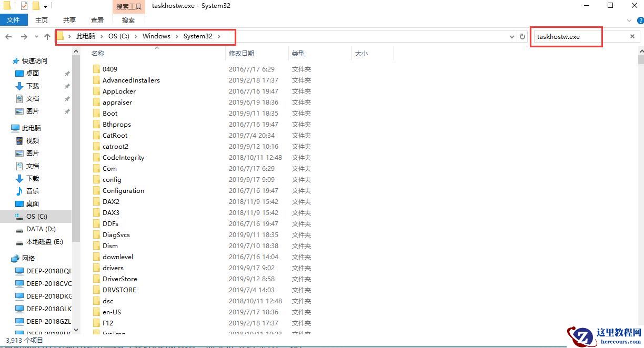
Task: Click the new folder icon in quick access toolbar
Action: point(35,6)
